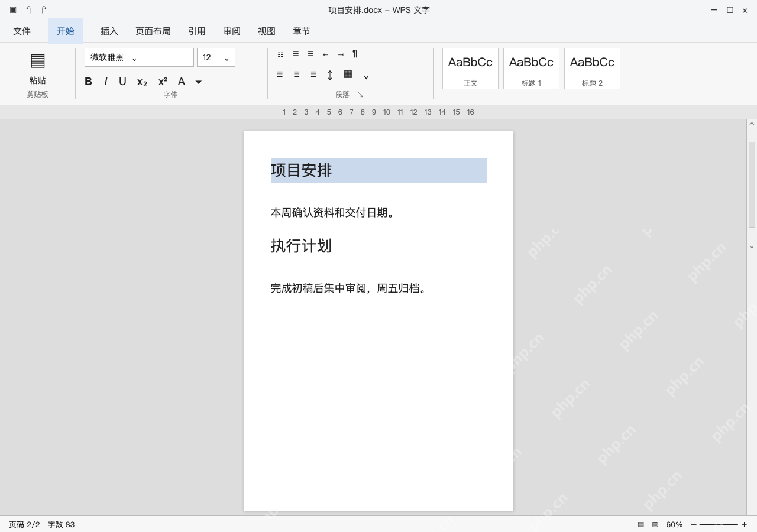Click the line 本周确认资料和交付日期。
Screen dimensions: 757x532
[333, 213]
